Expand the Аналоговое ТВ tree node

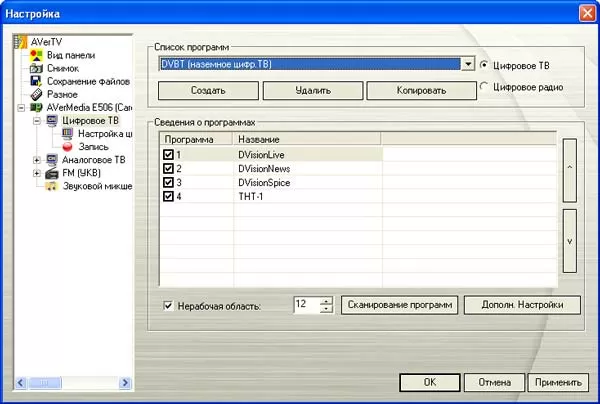[x=37, y=159]
